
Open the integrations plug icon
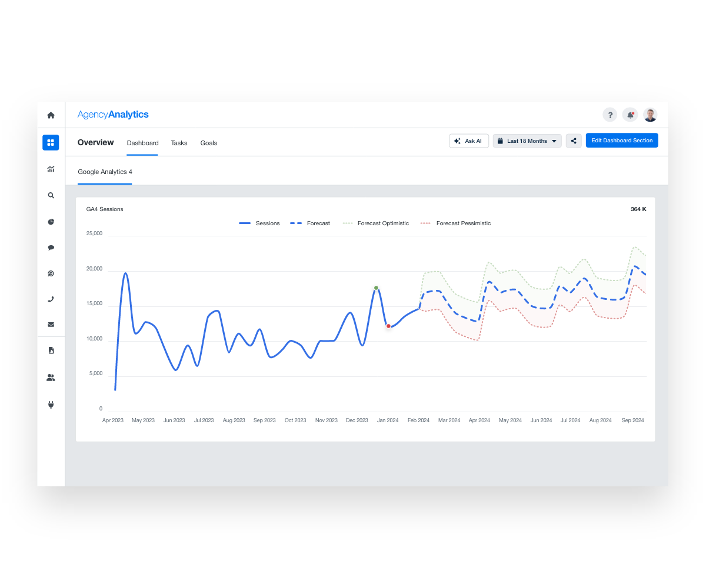(x=51, y=405)
